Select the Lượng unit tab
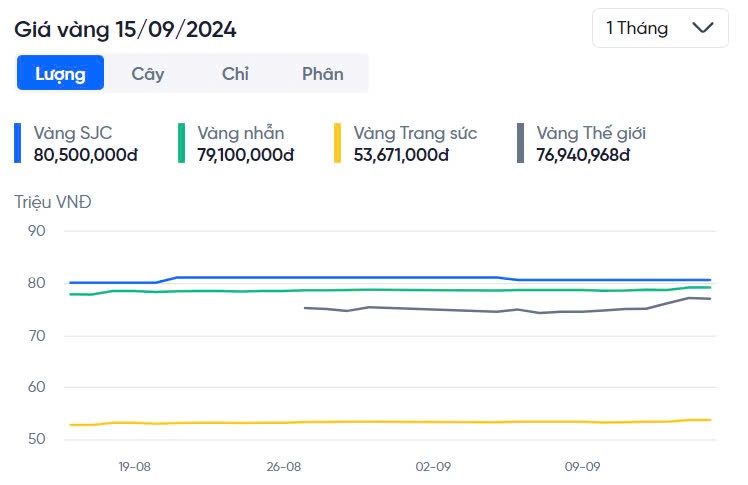This screenshot has height=485, width=748. point(61,73)
